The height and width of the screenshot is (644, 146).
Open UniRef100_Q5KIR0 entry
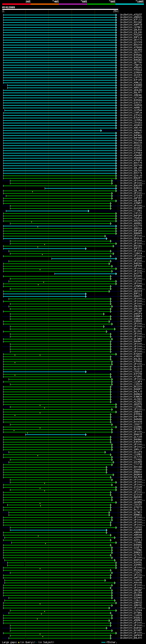(131, 306)
